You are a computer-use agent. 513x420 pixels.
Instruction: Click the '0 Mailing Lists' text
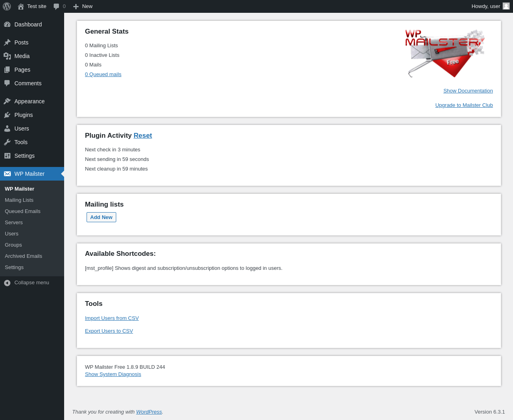pyautogui.click(x=101, y=46)
